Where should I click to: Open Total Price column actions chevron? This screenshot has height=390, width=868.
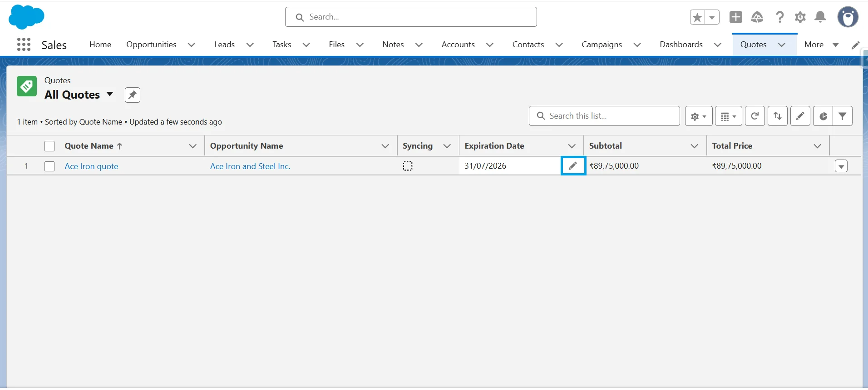tap(818, 146)
